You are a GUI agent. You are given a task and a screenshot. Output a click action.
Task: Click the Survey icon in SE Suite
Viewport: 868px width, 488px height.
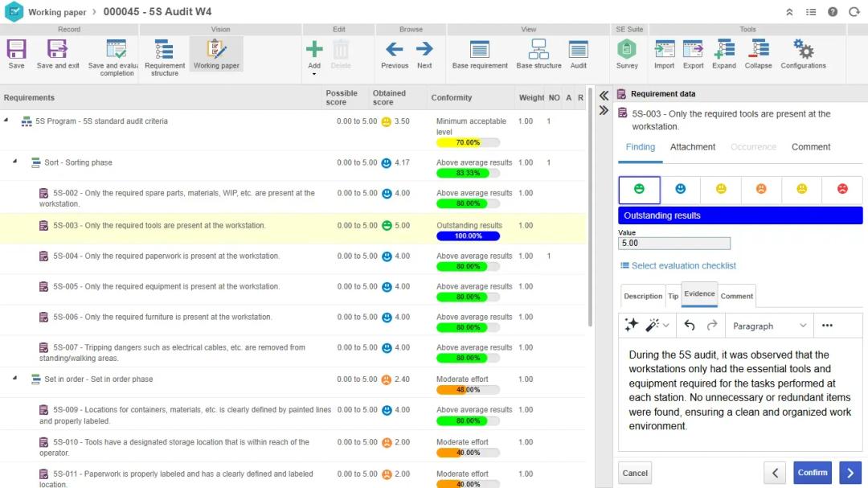point(627,50)
